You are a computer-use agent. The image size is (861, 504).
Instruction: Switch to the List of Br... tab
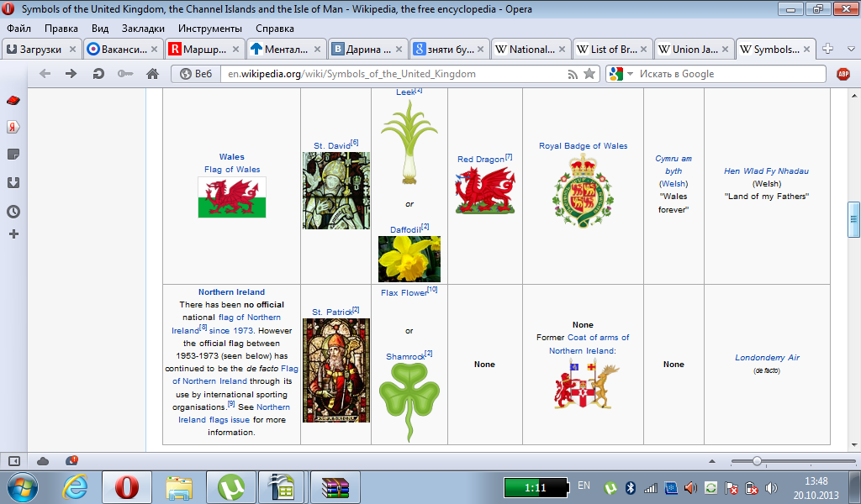pyautogui.click(x=613, y=50)
